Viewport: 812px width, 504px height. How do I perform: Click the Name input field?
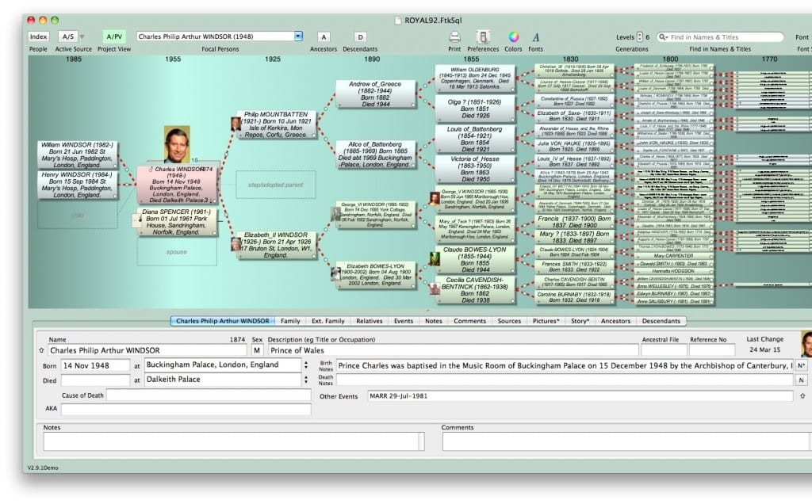[x=147, y=350]
